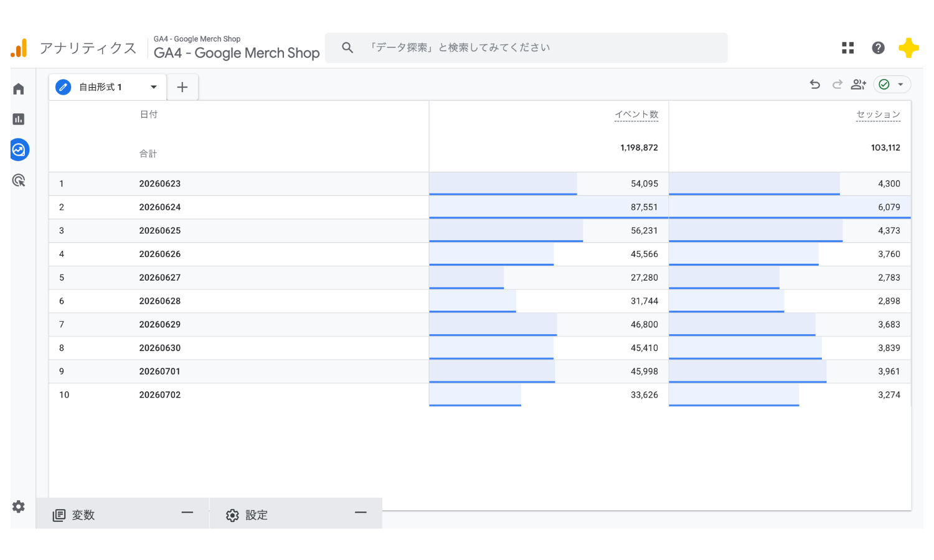This screenshot has height=560, width=934.
Task: Add a new tab with plus button
Action: pyautogui.click(x=182, y=87)
